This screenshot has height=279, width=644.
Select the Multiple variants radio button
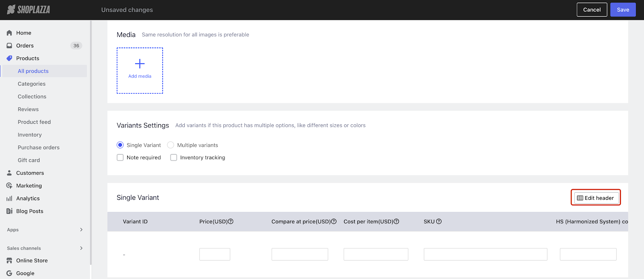click(171, 145)
